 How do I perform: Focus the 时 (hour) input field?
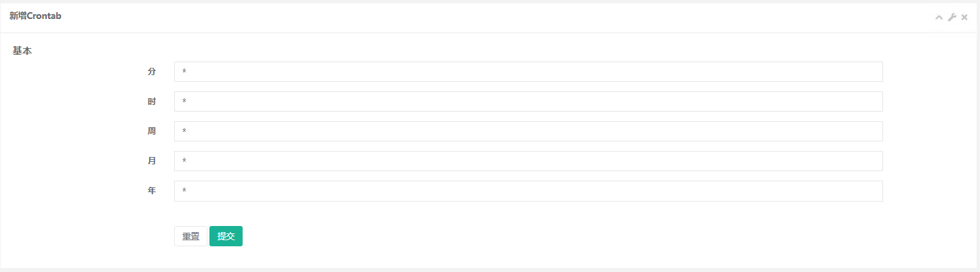pyautogui.click(x=528, y=101)
